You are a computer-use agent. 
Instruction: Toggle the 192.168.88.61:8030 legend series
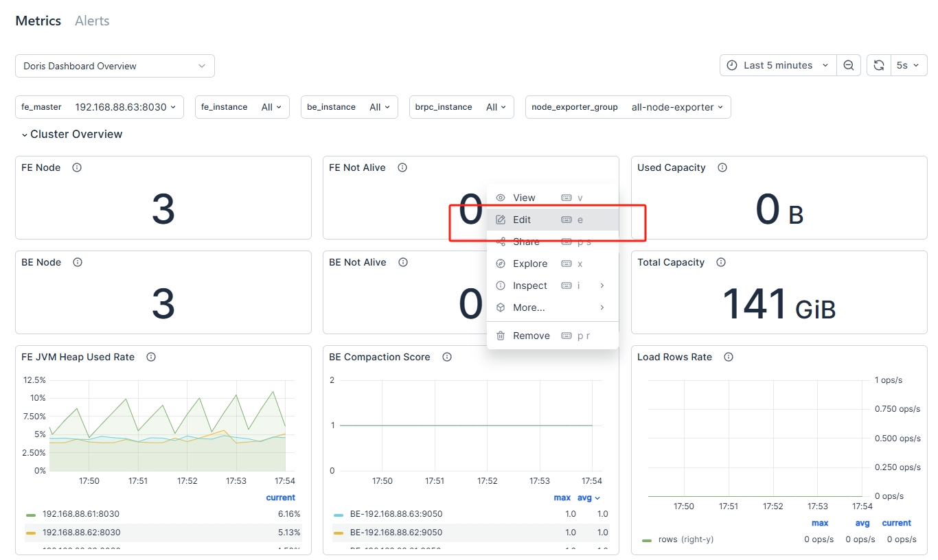(81, 514)
